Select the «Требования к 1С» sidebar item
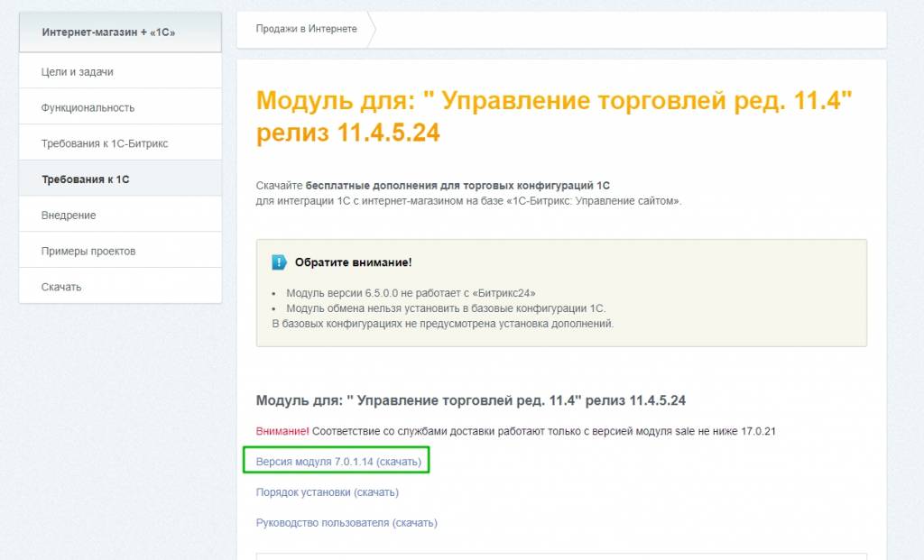This screenshot has height=560, width=924. pyautogui.click(x=120, y=179)
